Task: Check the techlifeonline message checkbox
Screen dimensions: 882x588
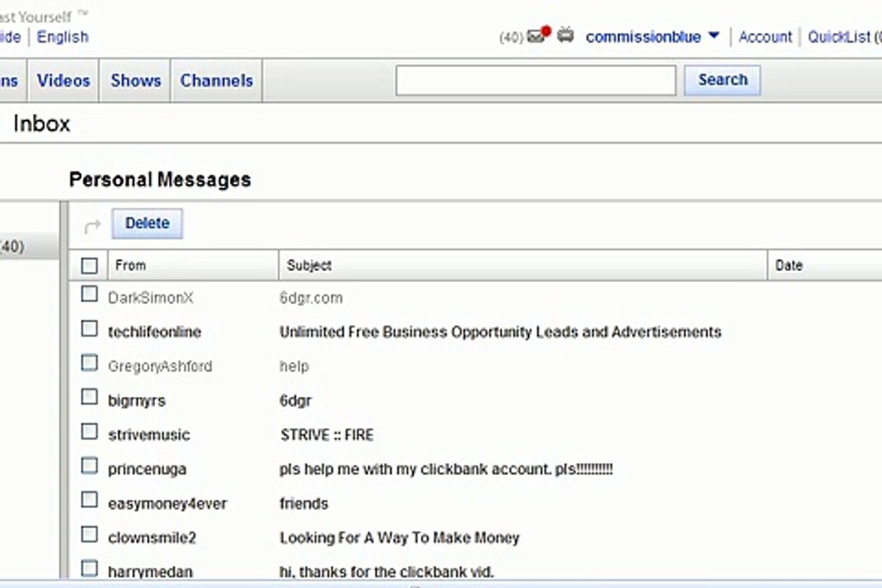Action: 89,328
